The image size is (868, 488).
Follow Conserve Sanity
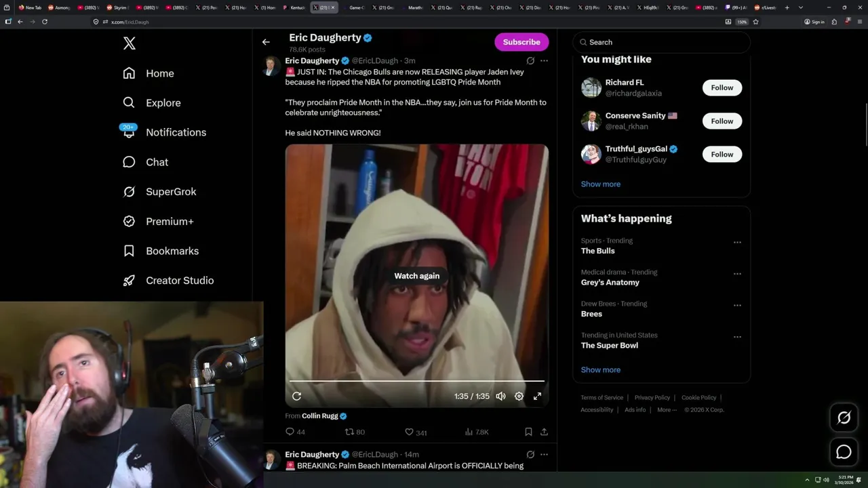click(x=722, y=121)
